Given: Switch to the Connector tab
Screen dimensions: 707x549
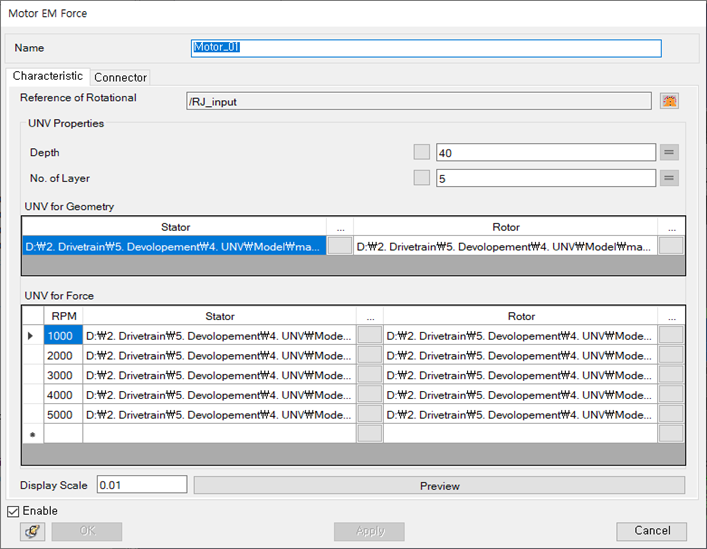Looking at the screenshot, I should pos(120,78).
